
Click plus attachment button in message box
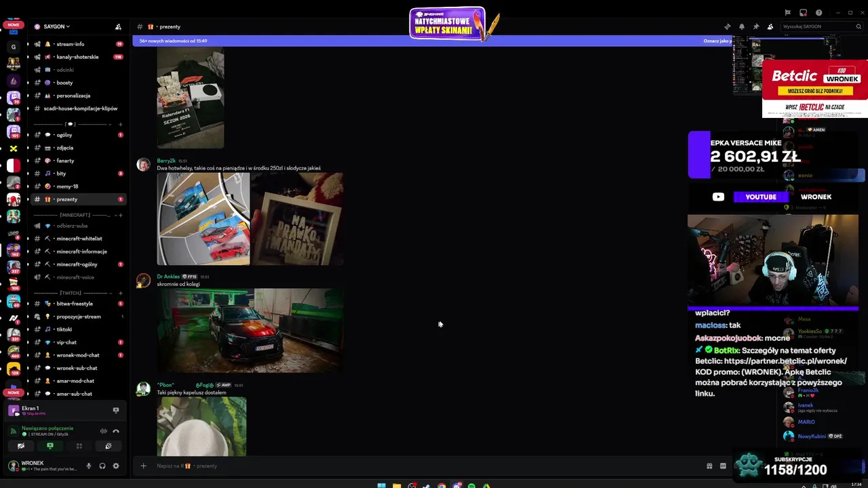tap(143, 466)
